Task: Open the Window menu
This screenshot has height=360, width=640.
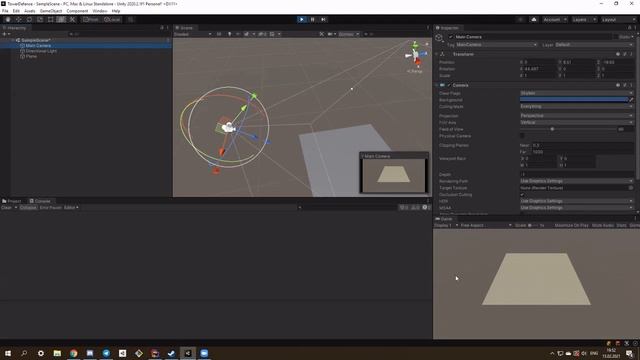Action: (x=100, y=11)
